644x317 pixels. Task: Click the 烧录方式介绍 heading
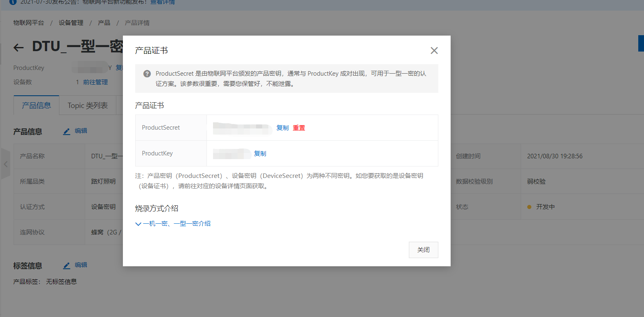coord(157,209)
